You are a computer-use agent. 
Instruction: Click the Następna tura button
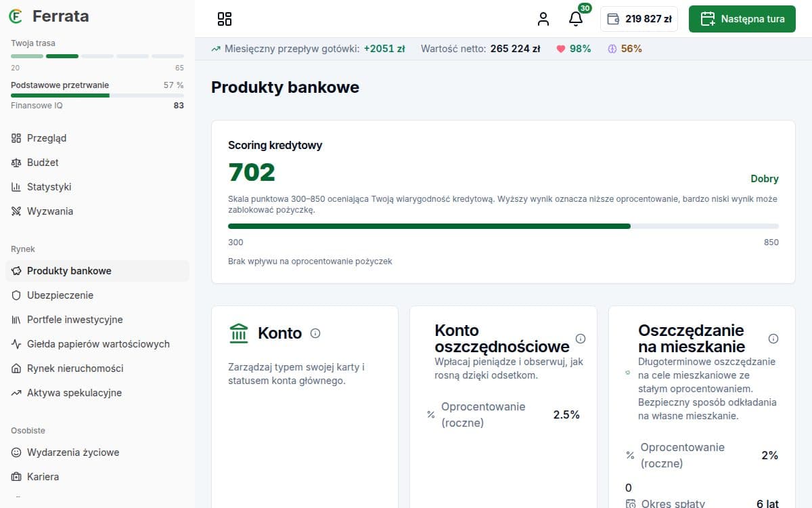click(742, 19)
